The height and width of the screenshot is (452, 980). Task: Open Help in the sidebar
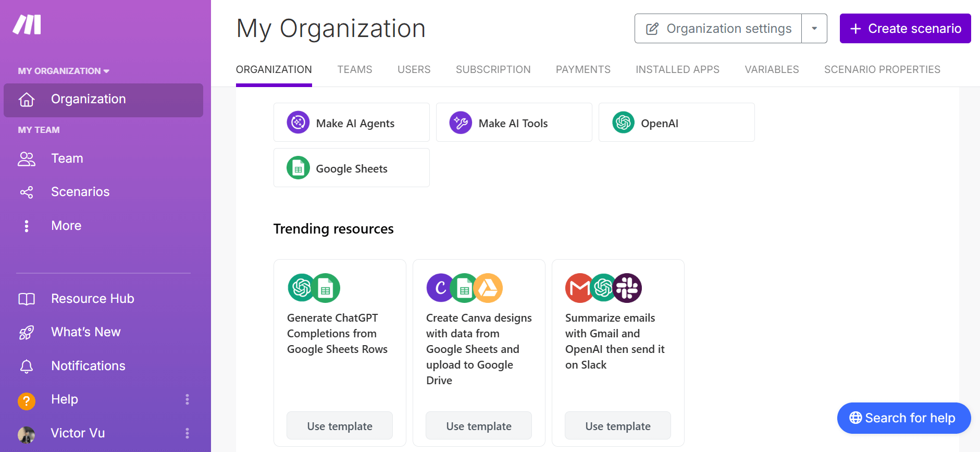click(65, 399)
